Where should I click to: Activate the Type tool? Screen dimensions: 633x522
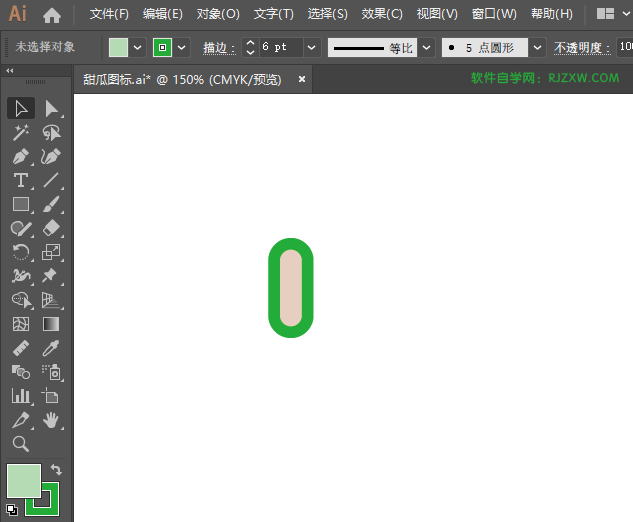[x=21, y=180]
